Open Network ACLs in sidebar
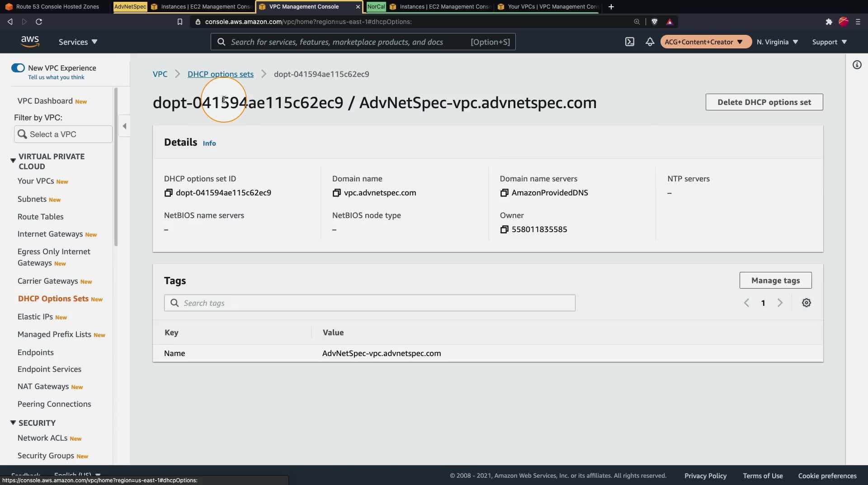 pos(42,438)
